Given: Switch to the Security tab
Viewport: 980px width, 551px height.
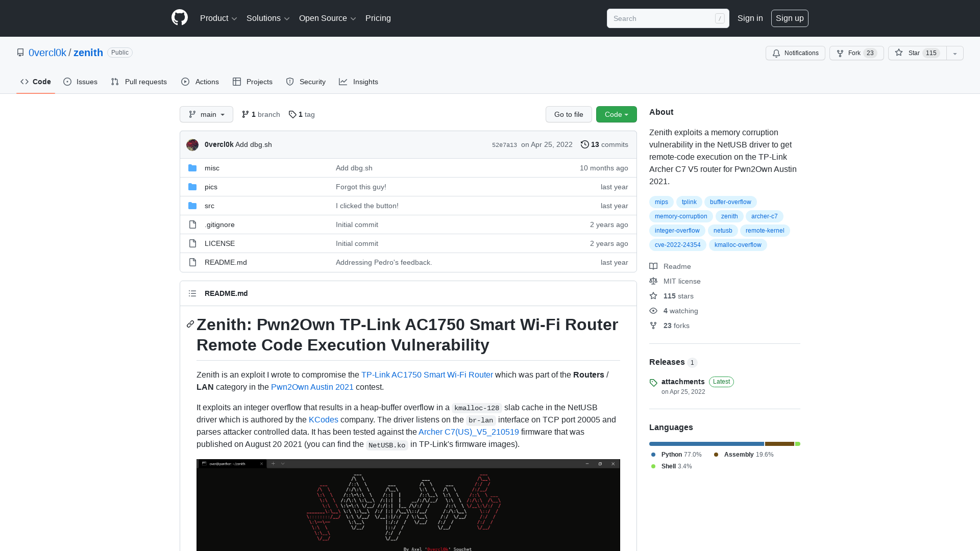Looking at the screenshot, I should [x=306, y=82].
